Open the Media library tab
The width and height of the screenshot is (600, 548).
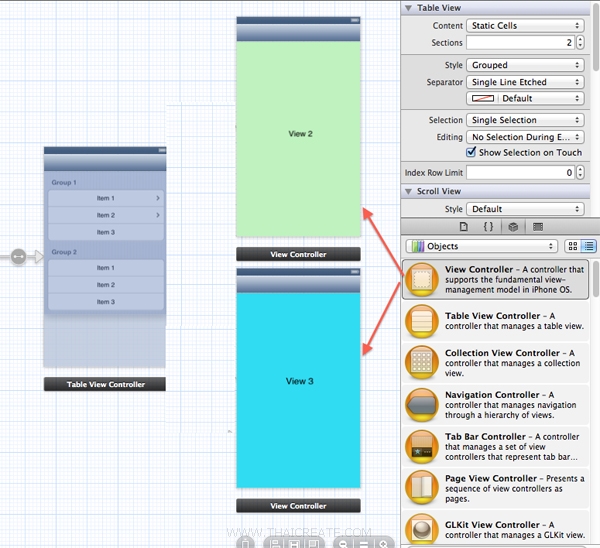click(x=538, y=227)
